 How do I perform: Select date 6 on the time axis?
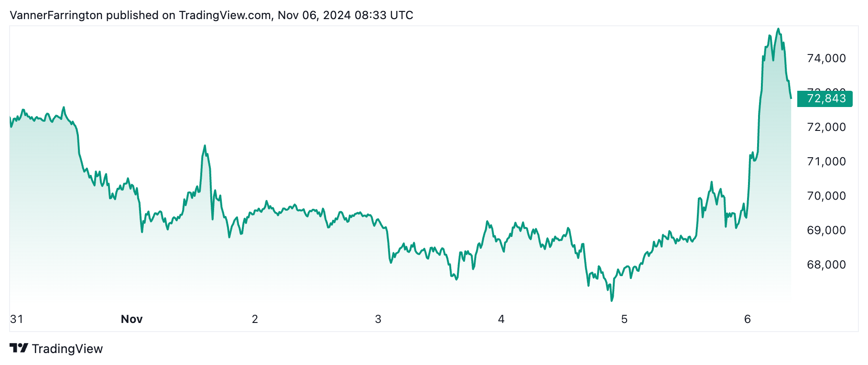point(748,319)
